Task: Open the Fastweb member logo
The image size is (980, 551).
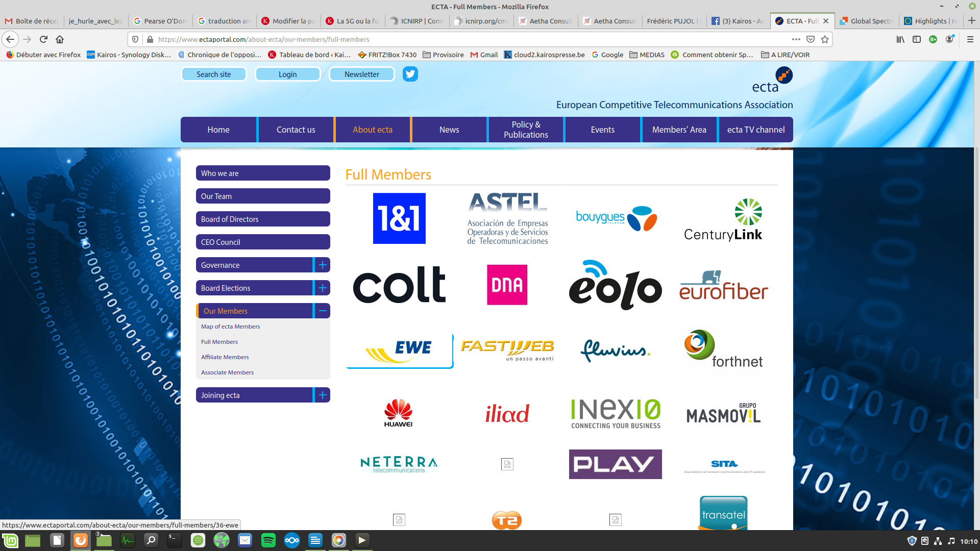Action: click(507, 350)
